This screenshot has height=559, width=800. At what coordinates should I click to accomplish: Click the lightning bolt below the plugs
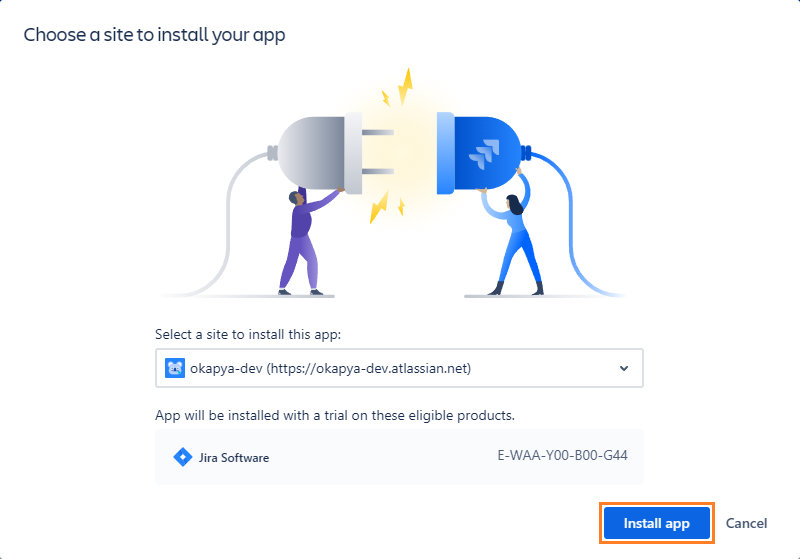pyautogui.click(x=379, y=208)
